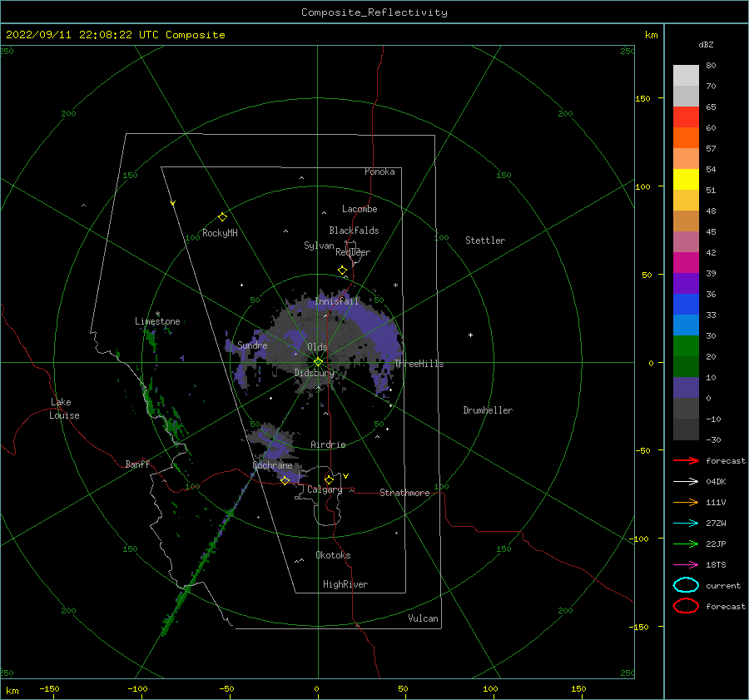Click the cyan 27ZW arrow legend icon
The width and height of the screenshot is (749, 700).
click(686, 524)
